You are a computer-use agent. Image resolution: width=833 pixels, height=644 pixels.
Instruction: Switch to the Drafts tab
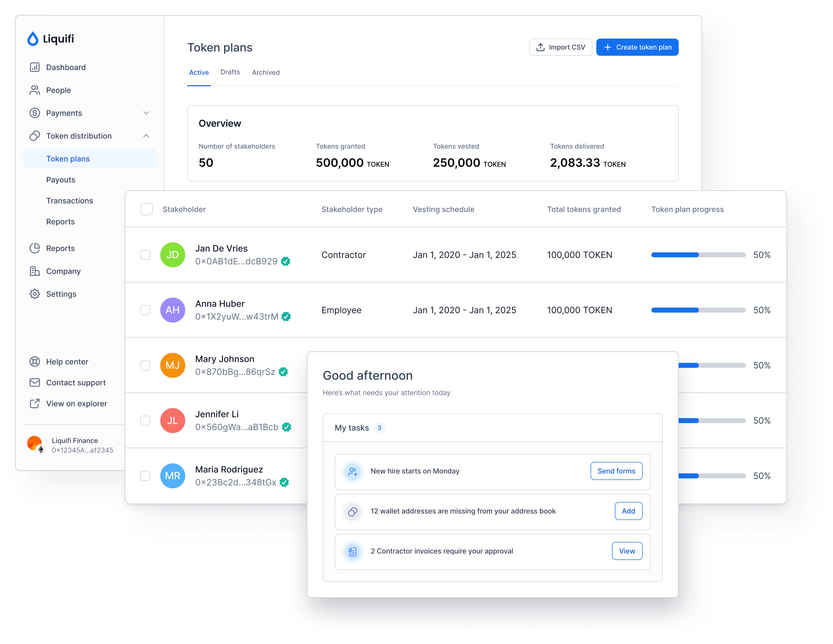pyautogui.click(x=230, y=72)
